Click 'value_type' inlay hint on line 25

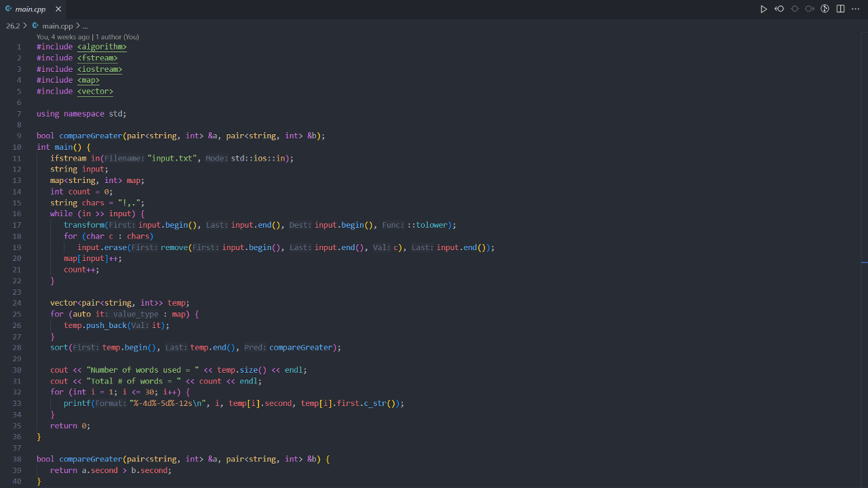pos(136,314)
